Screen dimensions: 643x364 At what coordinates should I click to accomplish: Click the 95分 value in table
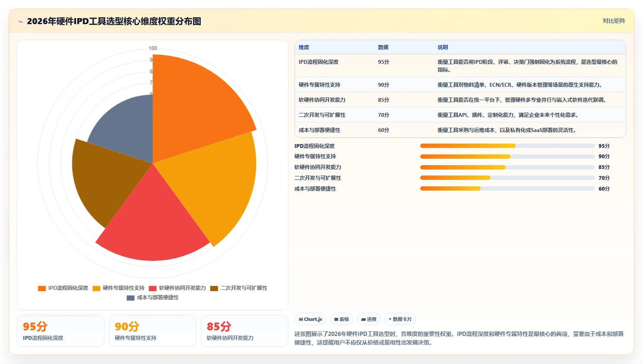click(x=383, y=62)
